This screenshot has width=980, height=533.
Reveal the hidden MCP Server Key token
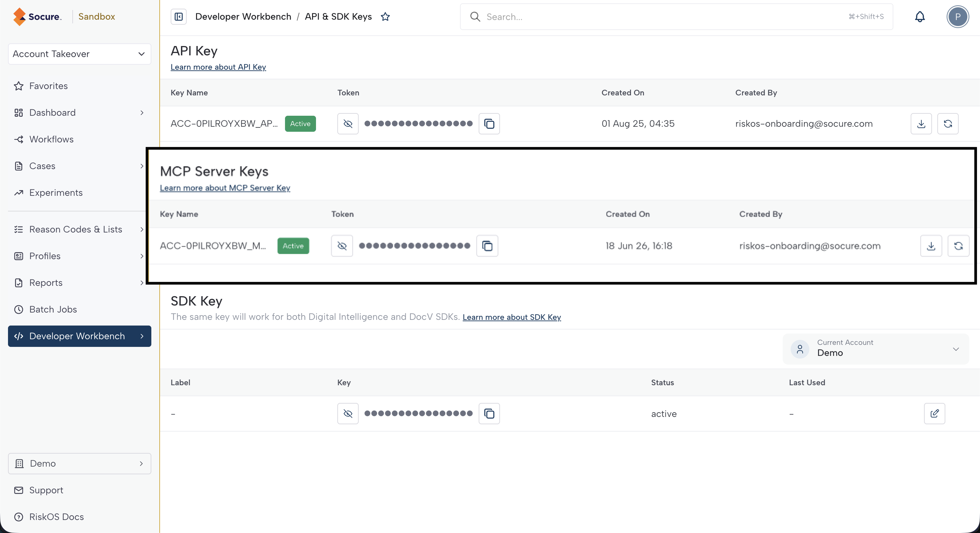coord(342,245)
